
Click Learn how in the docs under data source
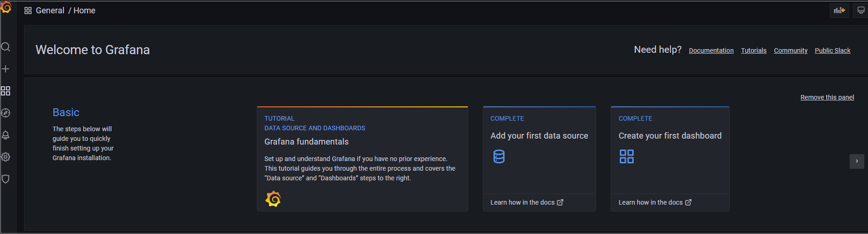(x=527, y=202)
